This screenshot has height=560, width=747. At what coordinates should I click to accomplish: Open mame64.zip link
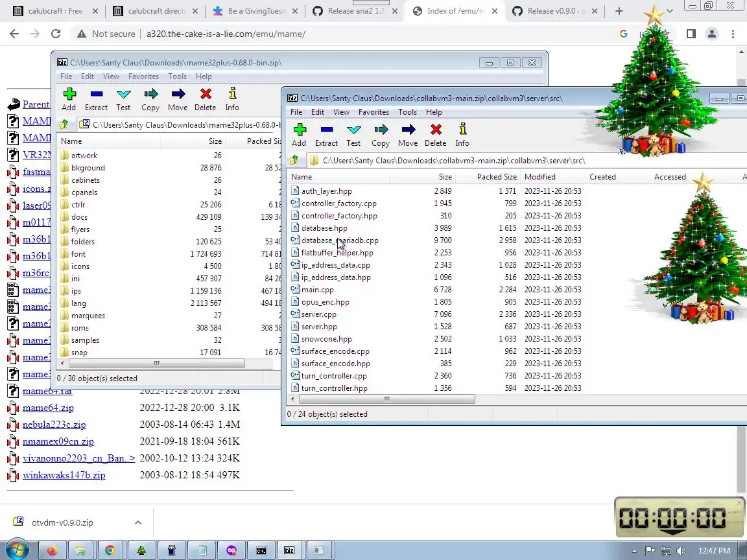point(48,408)
